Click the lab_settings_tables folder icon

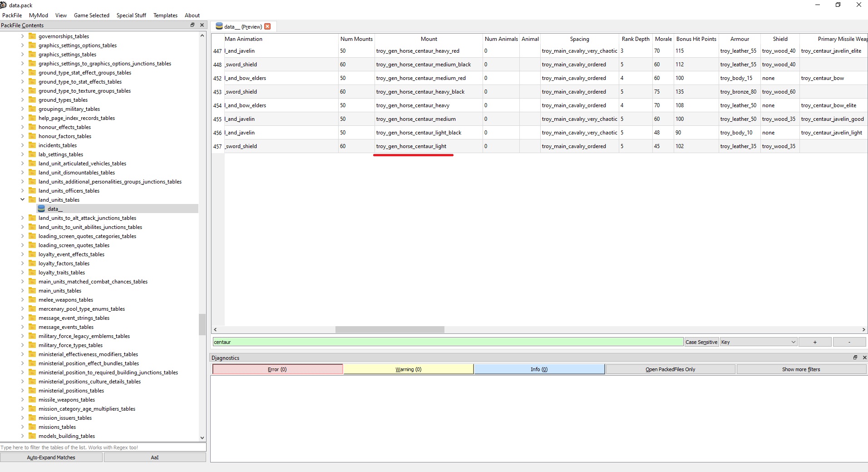coord(32,154)
